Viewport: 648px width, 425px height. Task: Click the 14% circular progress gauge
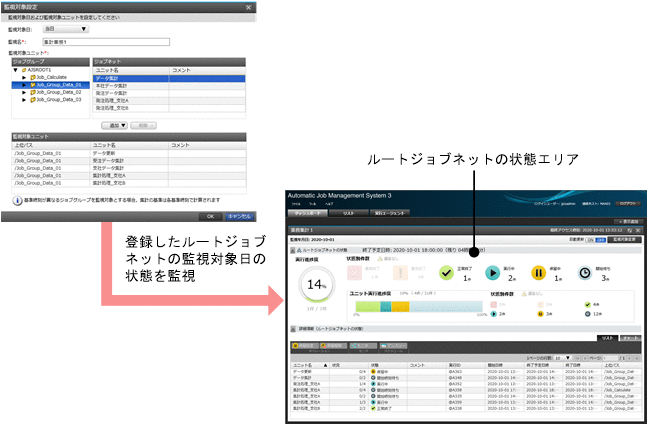point(317,284)
